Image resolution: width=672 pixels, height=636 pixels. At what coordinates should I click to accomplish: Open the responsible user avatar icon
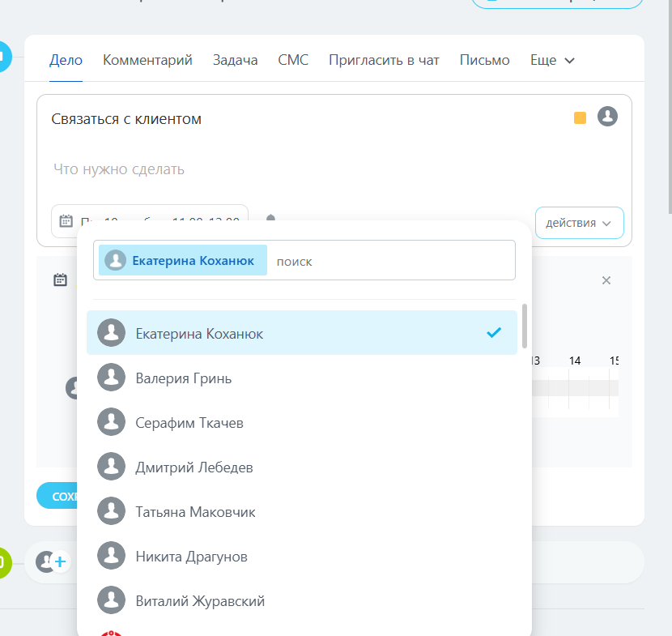[607, 116]
